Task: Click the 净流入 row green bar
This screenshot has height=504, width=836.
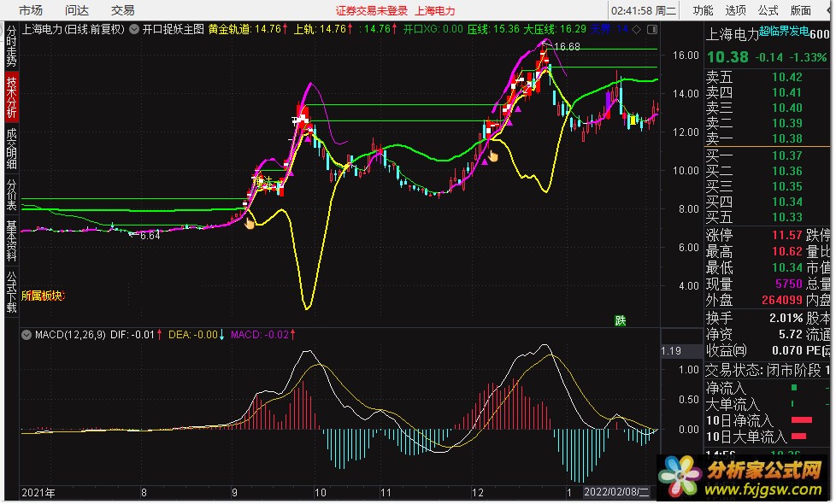Action: click(x=794, y=387)
